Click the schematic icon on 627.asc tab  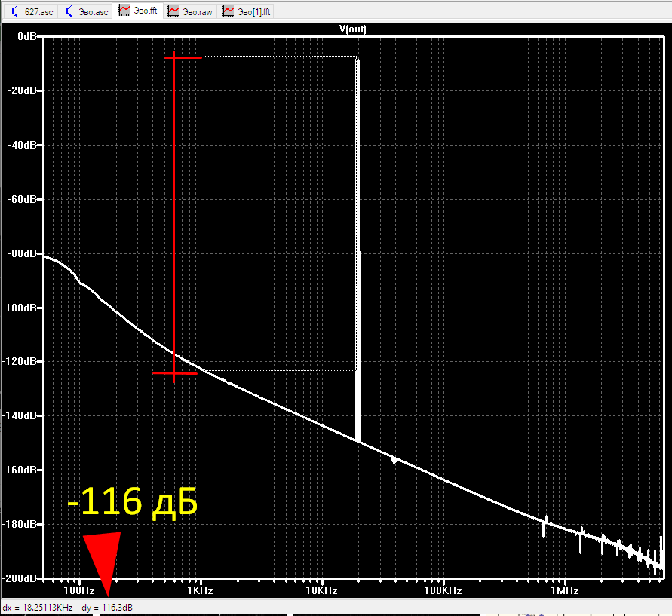14,11
